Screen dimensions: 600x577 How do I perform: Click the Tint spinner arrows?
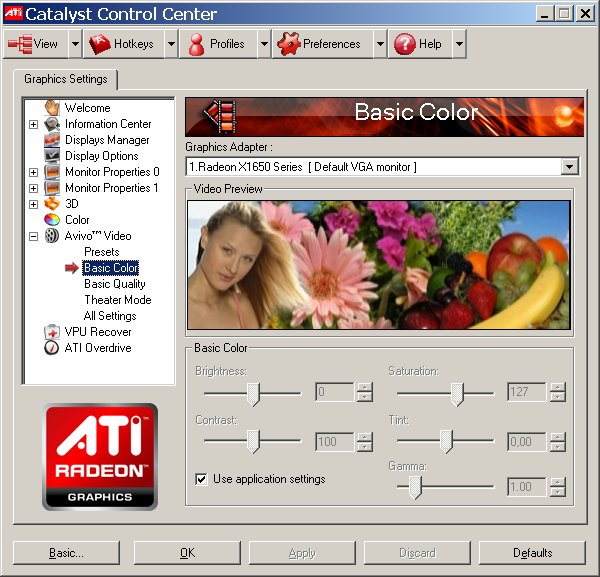[x=558, y=442]
